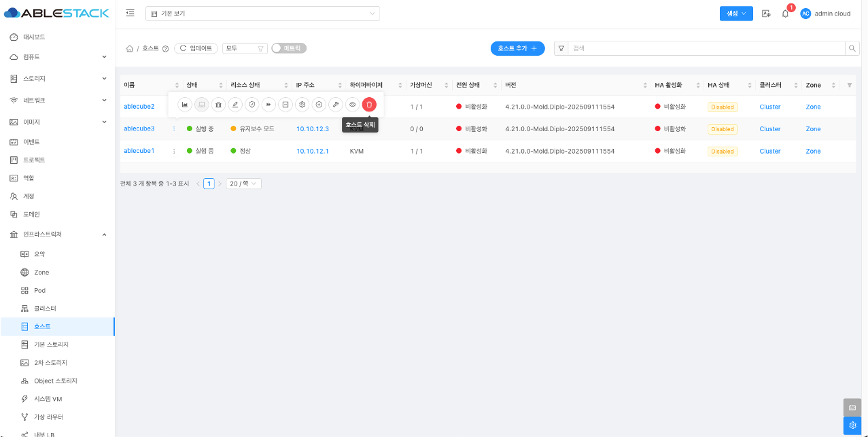The height and width of the screenshot is (437, 868).
Task: Click the wrench icon in host actions
Action: click(x=335, y=105)
